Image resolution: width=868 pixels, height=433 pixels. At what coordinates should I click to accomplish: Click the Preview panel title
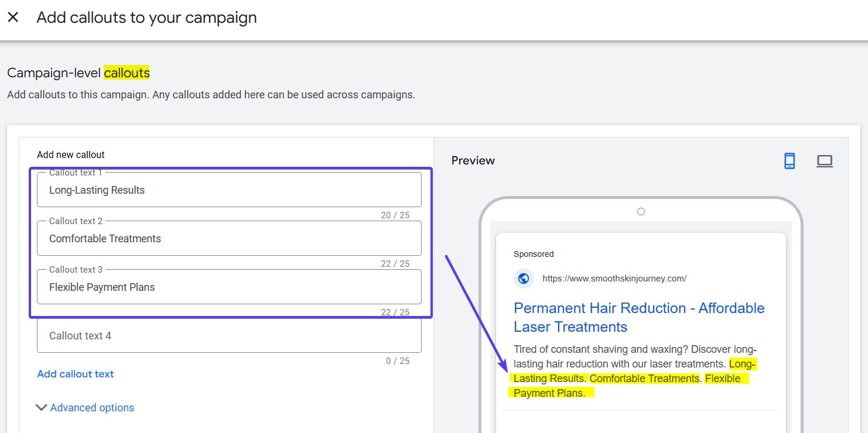[x=473, y=160]
